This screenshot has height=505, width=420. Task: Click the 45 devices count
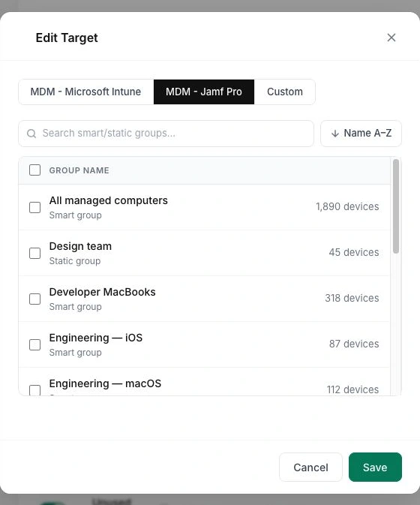(354, 252)
